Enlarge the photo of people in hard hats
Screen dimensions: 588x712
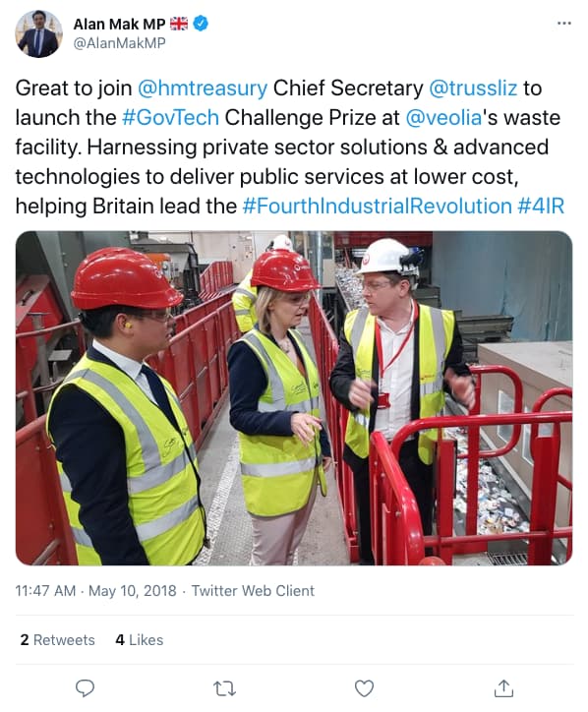294,398
